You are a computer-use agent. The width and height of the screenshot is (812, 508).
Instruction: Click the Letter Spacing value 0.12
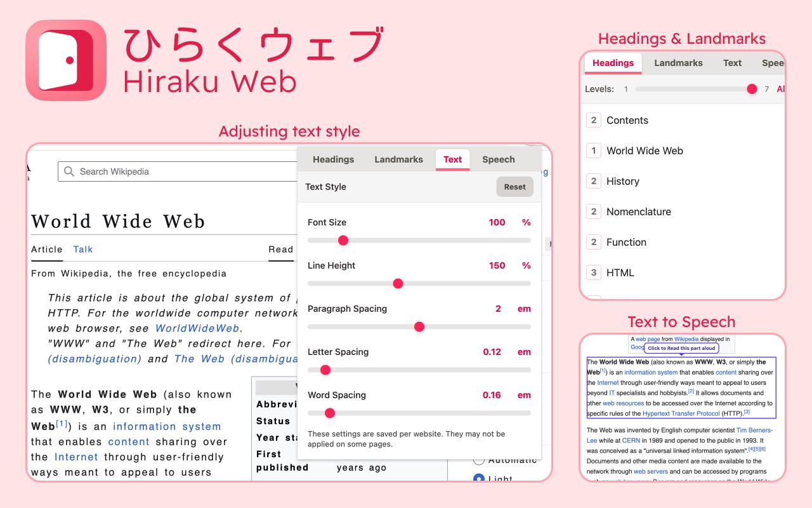(x=492, y=352)
